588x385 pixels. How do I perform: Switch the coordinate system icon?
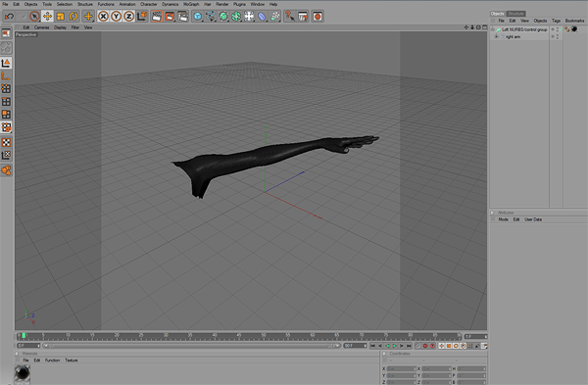pos(142,16)
